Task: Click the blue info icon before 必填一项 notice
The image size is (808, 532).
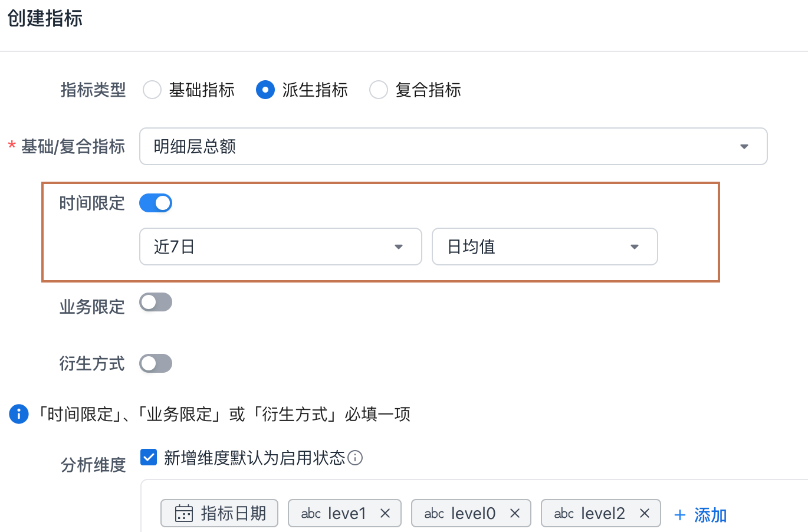Action: [x=19, y=414]
